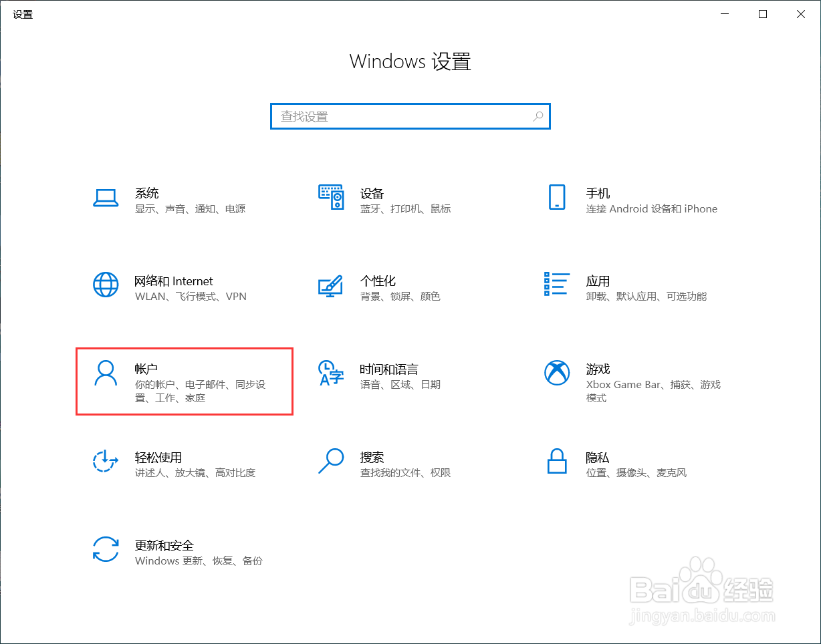
Task: Open the 系统 settings title
Action: pyautogui.click(x=147, y=193)
